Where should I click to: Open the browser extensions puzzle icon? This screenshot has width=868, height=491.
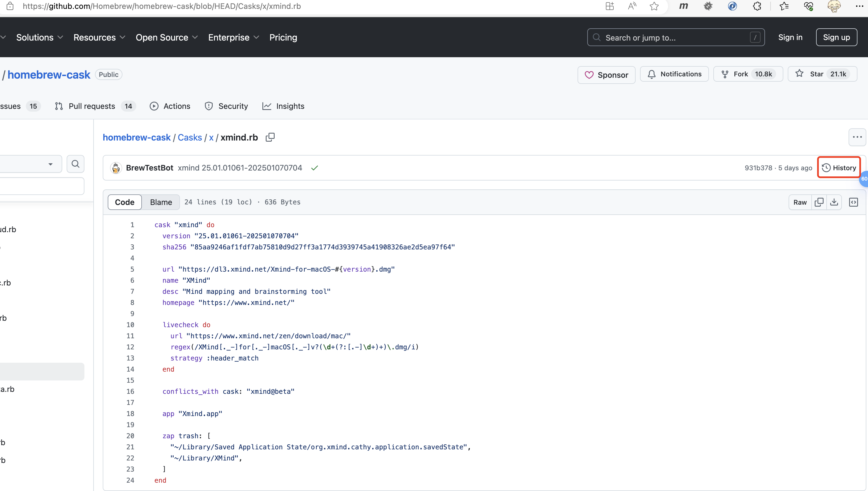(757, 6)
